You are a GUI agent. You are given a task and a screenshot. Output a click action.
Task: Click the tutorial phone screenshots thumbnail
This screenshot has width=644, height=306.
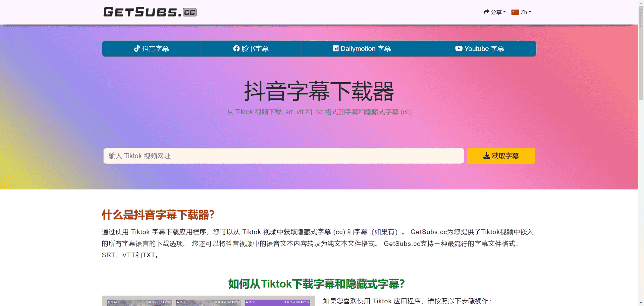[x=208, y=301]
